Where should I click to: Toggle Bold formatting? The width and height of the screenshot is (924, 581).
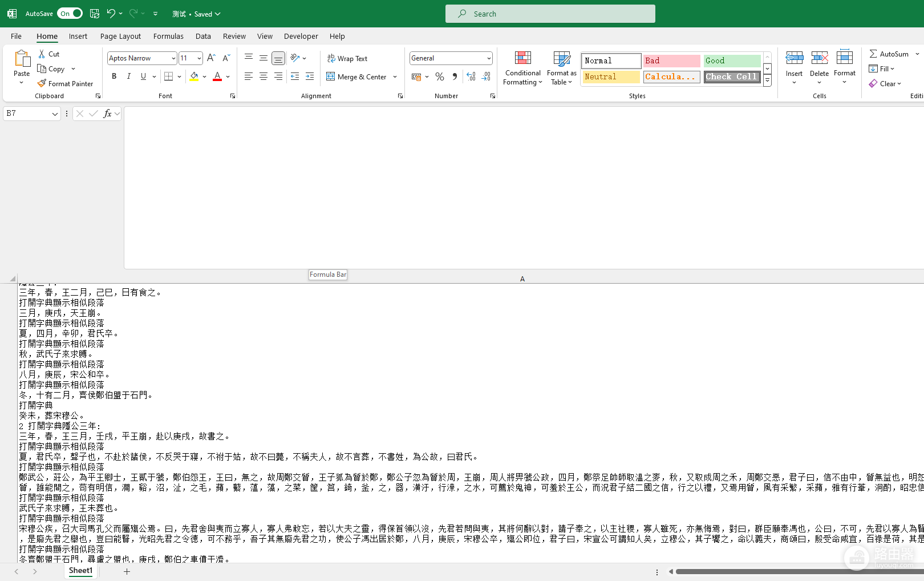pos(114,76)
